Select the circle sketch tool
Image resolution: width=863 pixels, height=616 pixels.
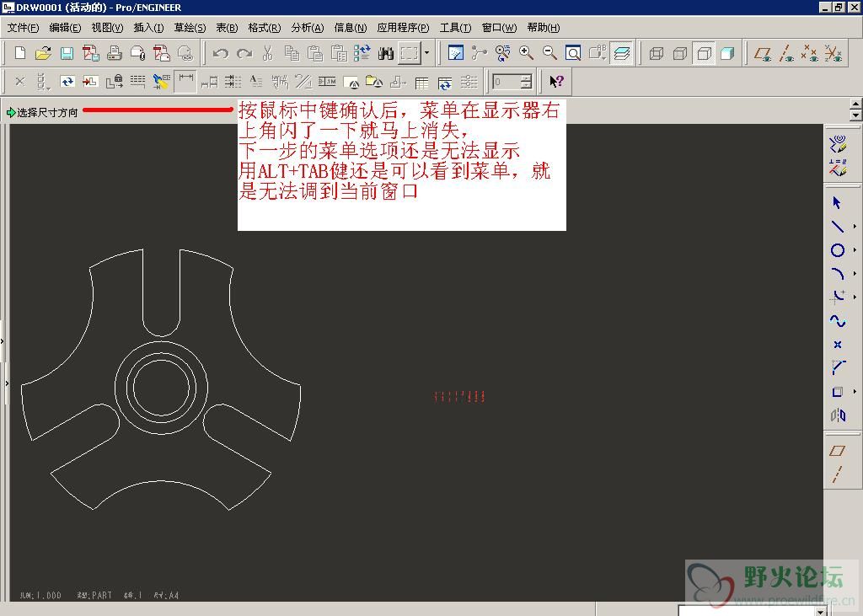[838, 250]
